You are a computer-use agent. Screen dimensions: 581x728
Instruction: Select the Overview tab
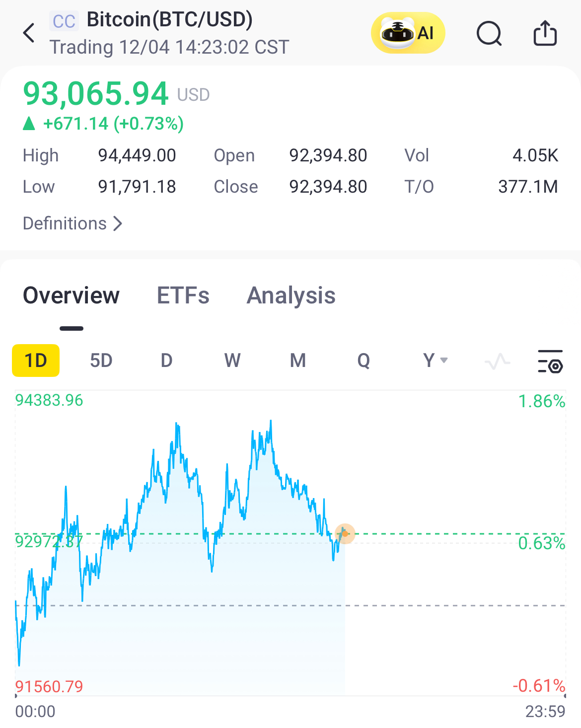pyautogui.click(x=72, y=295)
